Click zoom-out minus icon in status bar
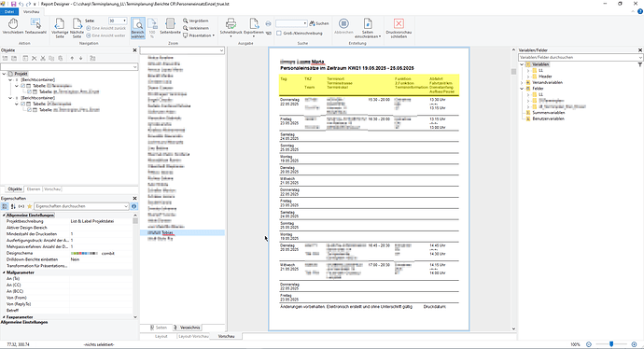The height and width of the screenshot is (349, 644). pos(589,344)
